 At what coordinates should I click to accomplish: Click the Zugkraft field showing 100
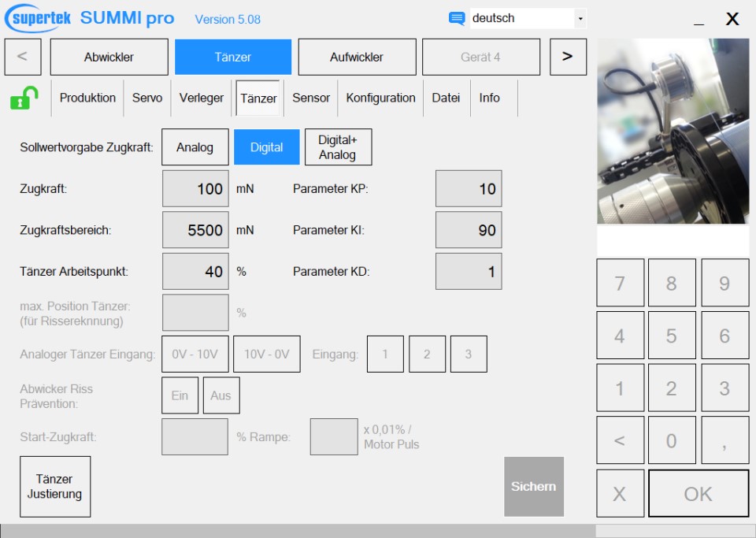point(195,188)
